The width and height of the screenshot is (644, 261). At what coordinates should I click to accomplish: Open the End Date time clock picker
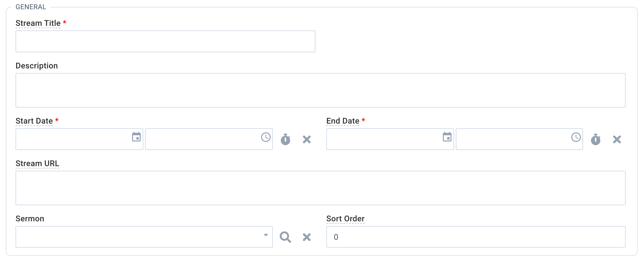click(576, 137)
